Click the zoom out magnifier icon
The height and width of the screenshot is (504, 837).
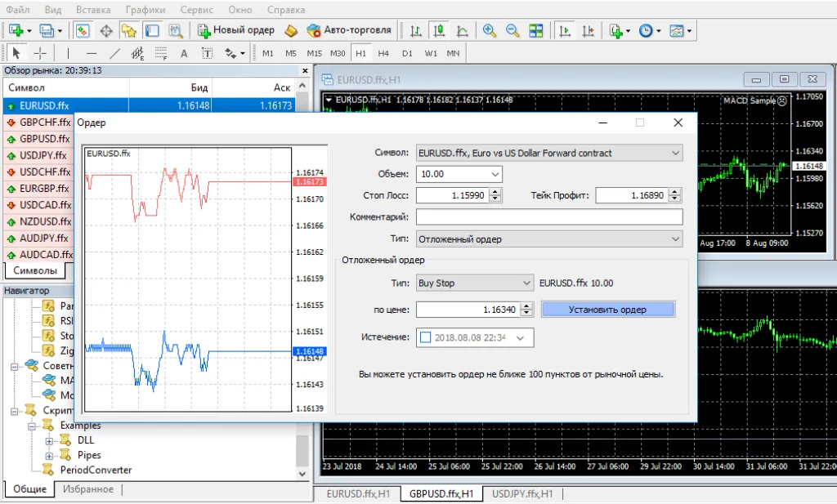512,31
